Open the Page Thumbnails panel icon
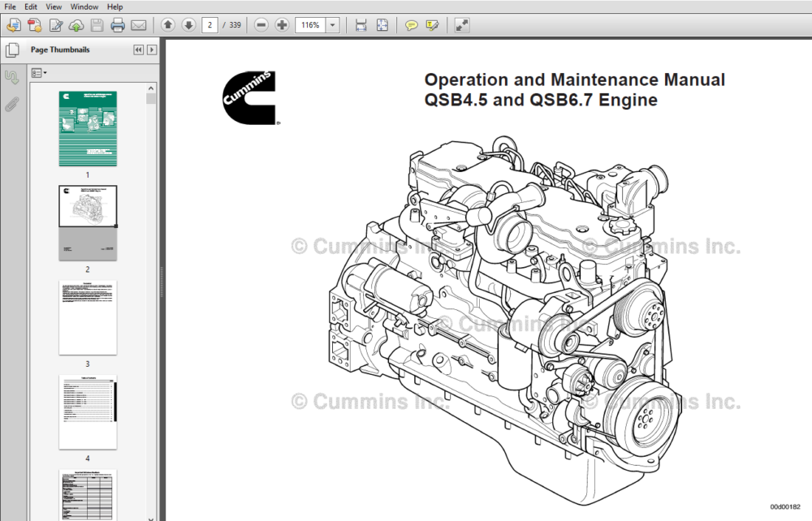Screen dimensions: 812x521 [12, 50]
